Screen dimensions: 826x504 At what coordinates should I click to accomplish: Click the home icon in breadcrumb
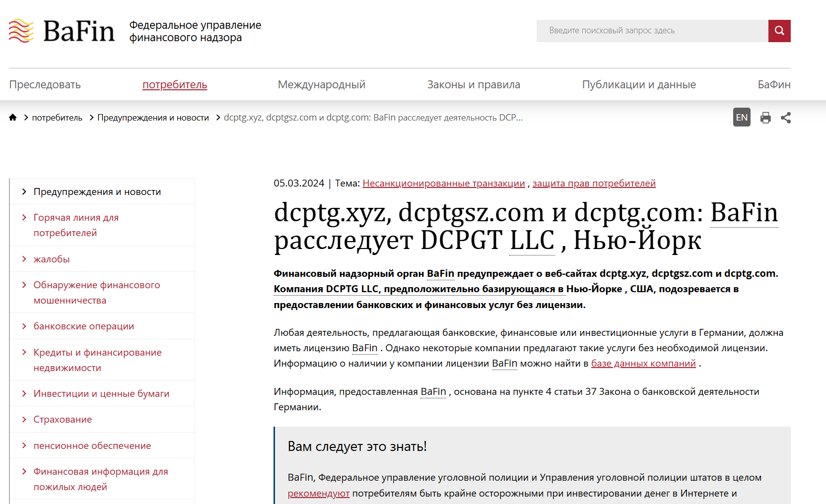[x=13, y=118]
